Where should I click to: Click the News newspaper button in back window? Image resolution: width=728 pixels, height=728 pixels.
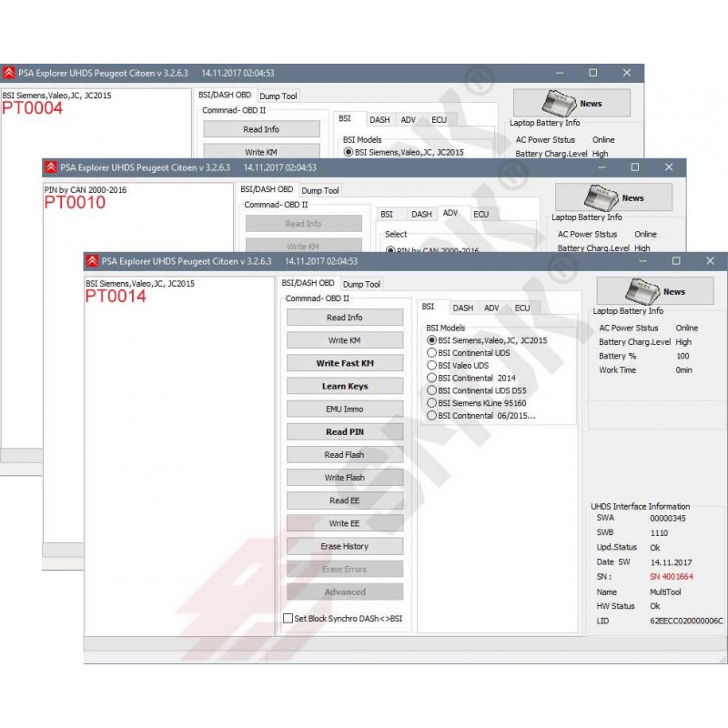(x=571, y=103)
